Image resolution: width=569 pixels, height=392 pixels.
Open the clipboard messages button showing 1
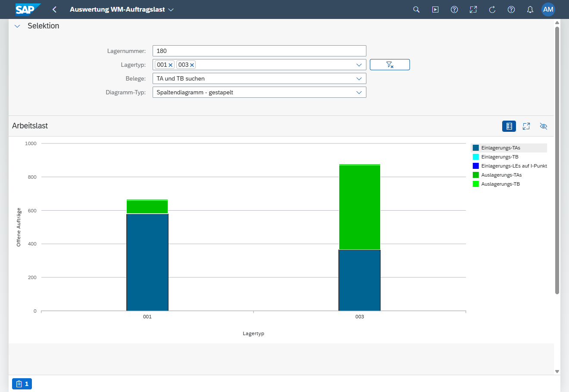(x=22, y=384)
